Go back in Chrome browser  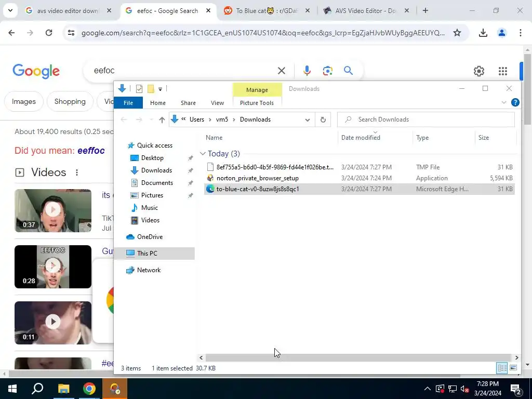11,33
